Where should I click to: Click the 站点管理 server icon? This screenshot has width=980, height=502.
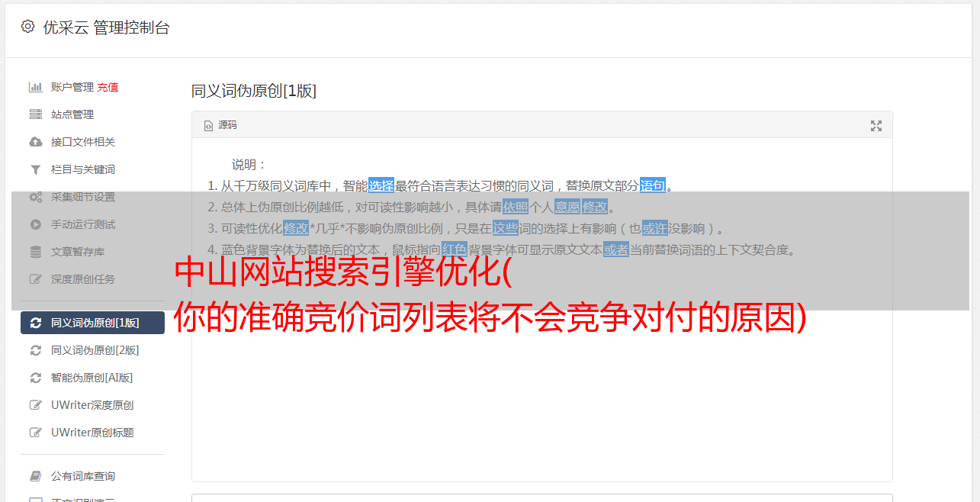point(36,114)
